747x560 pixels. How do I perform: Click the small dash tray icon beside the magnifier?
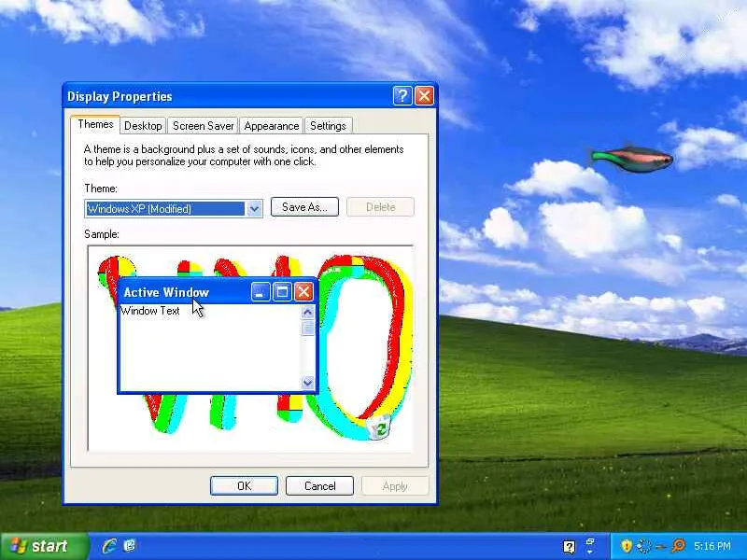coord(661,547)
